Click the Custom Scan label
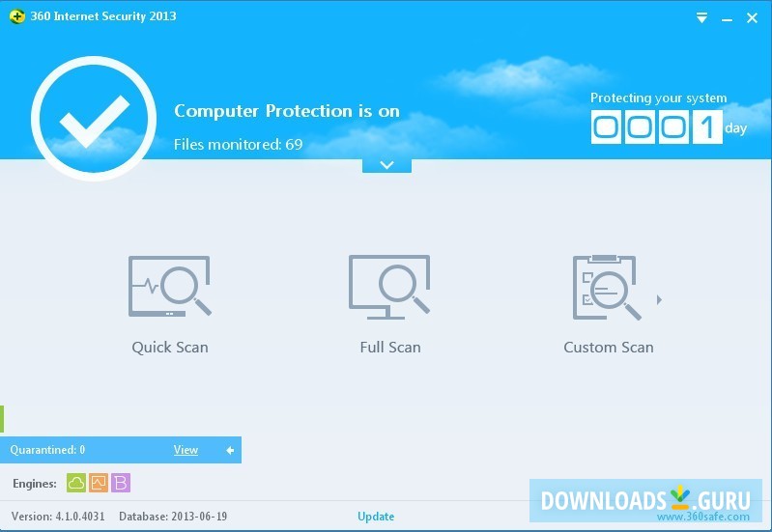 [x=609, y=348]
